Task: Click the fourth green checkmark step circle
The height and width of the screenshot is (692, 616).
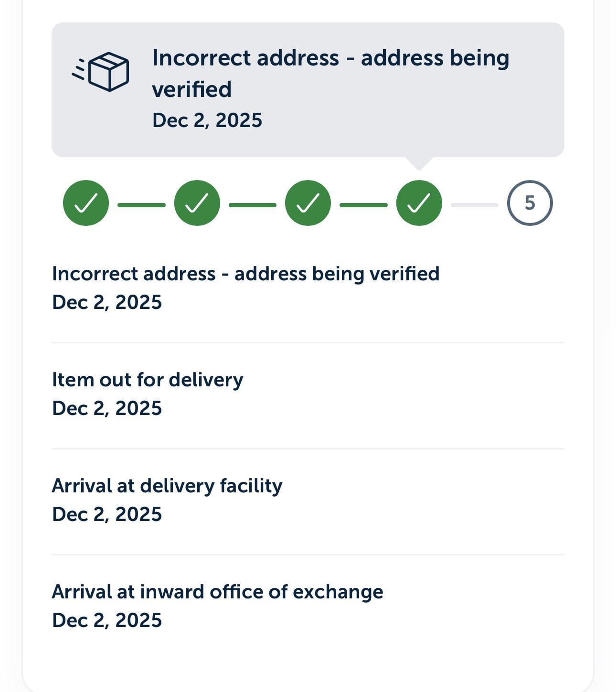Action: click(x=419, y=203)
